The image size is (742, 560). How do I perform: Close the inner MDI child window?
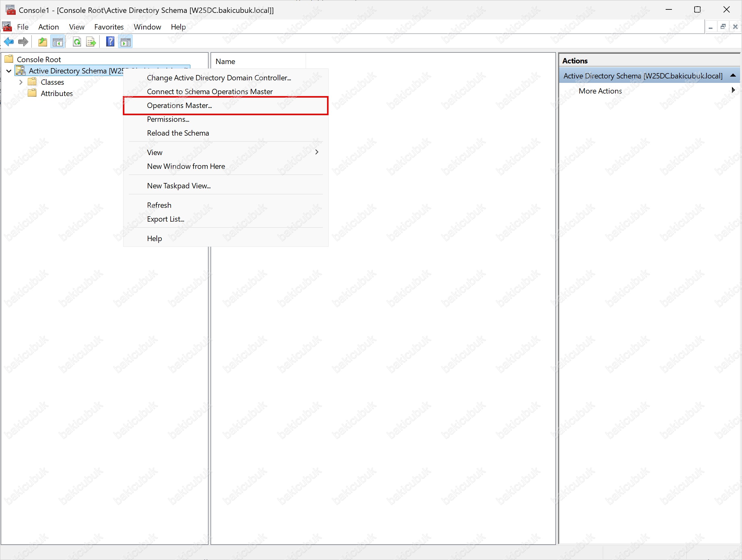point(735,27)
